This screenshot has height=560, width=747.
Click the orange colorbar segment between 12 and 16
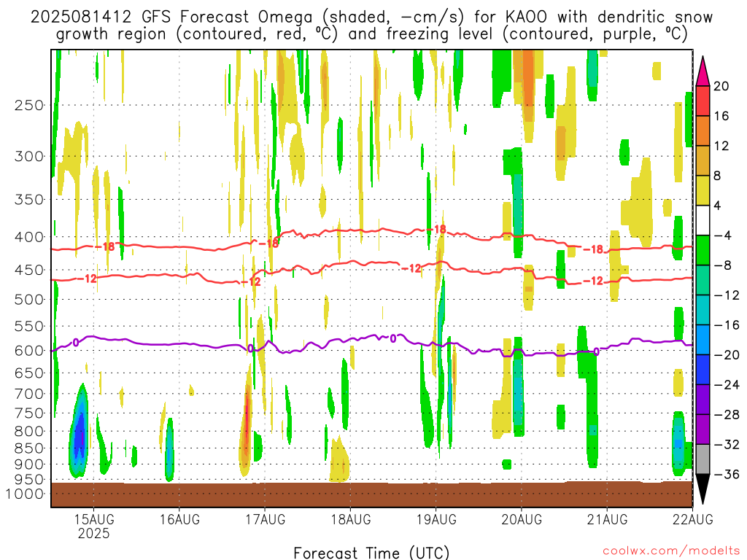point(703,131)
